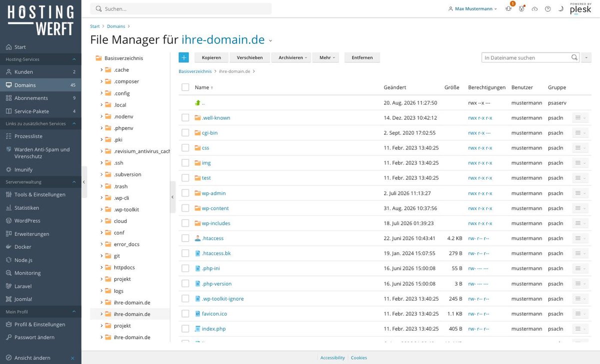Open Prozessliste in the sidebar
This screenshot has height=364, width=600.
40,136
